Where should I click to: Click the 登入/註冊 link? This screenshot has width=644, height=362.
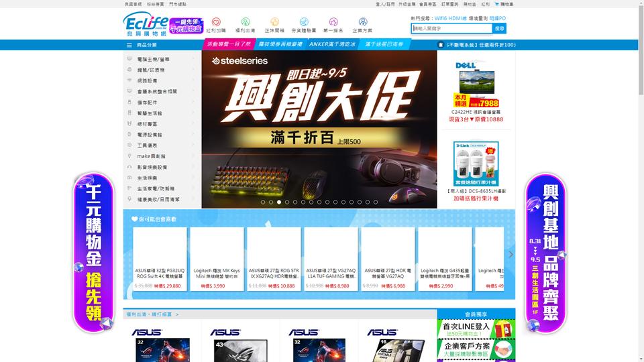pyautogui.click(x=385, y=4)
